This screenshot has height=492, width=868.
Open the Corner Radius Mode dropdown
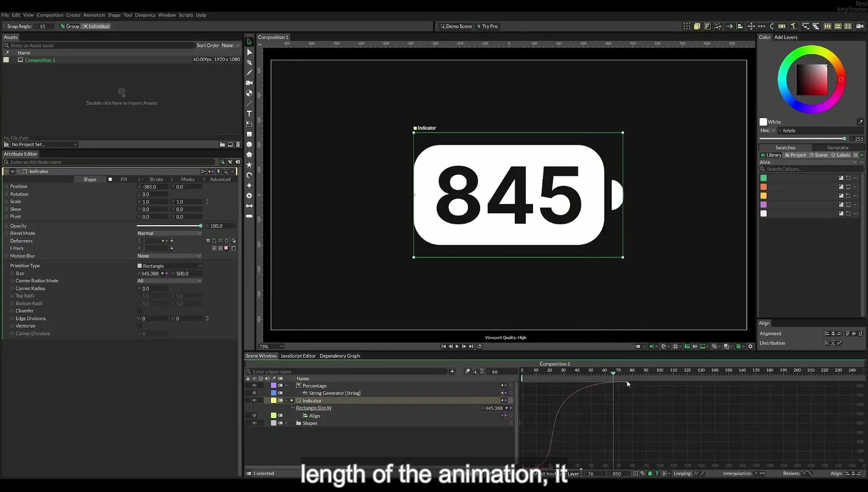[x=169, y=281]
